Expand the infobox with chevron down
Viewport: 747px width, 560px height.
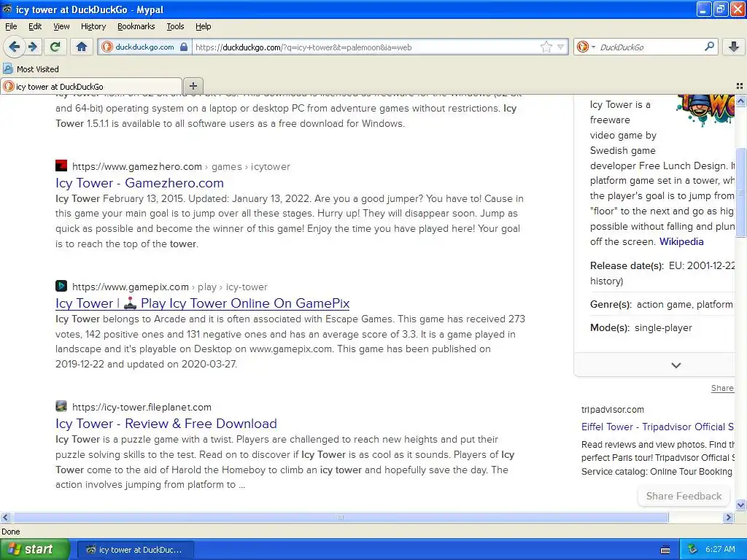676,365
